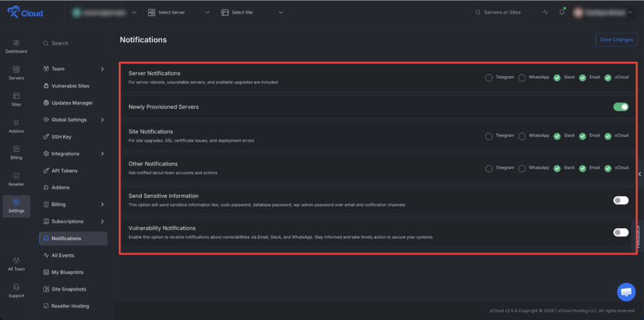The width and height of the screenshot is (644, 320).
Task: Uncheck Slack for Site Notifications
Action: pos(557,136)
